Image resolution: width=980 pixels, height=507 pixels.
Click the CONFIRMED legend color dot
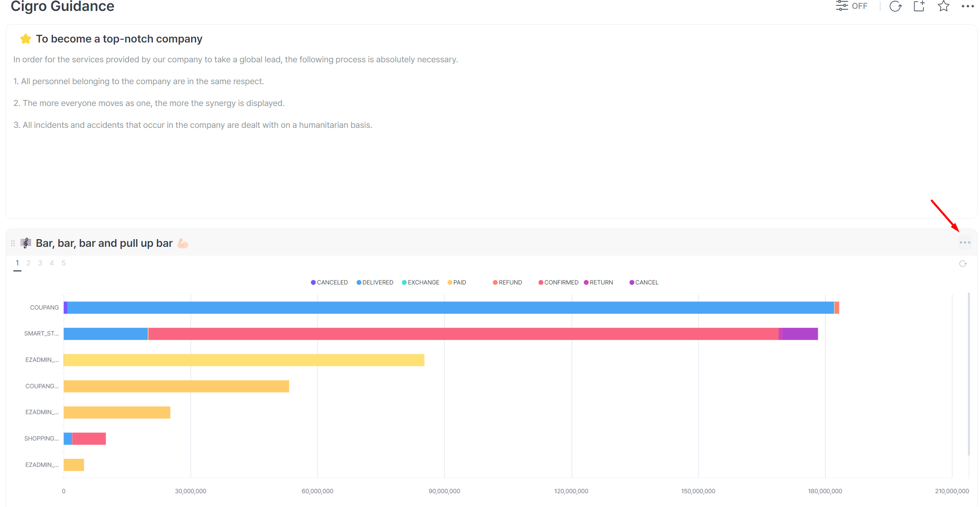tap(541, 282)
